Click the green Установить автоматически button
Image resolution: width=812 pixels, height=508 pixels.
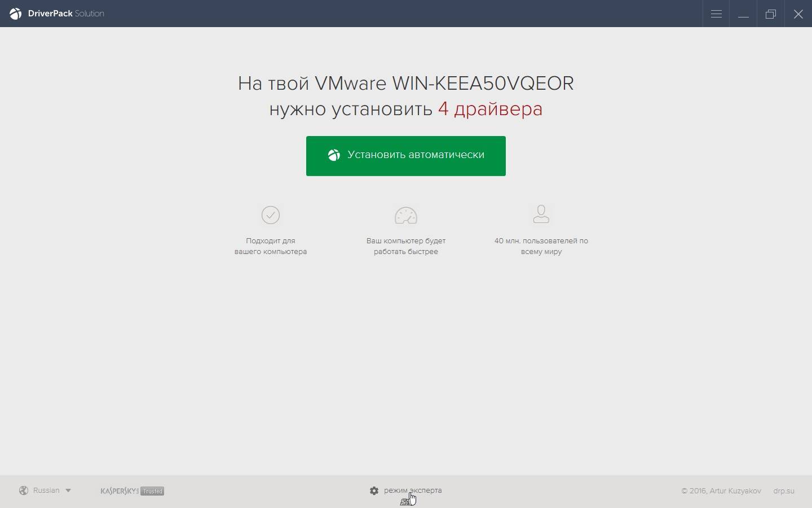tap(406, 156)
